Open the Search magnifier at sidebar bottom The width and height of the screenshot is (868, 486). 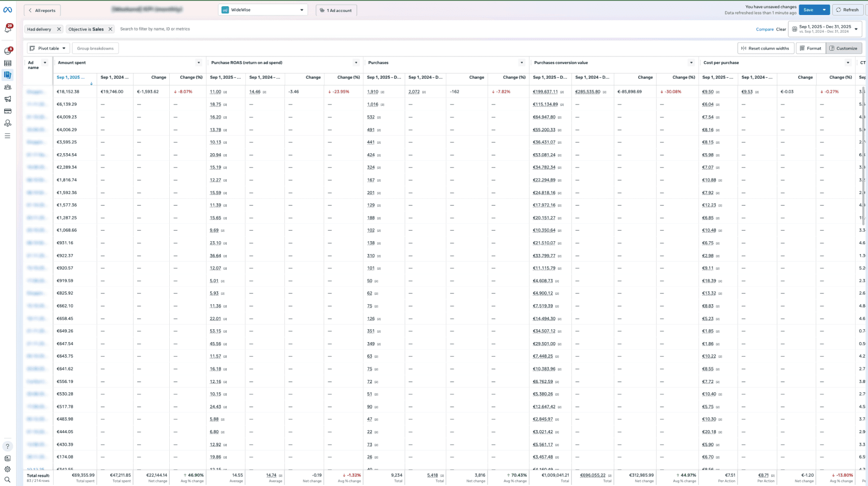pyautogui.click(x=7, y=479)
